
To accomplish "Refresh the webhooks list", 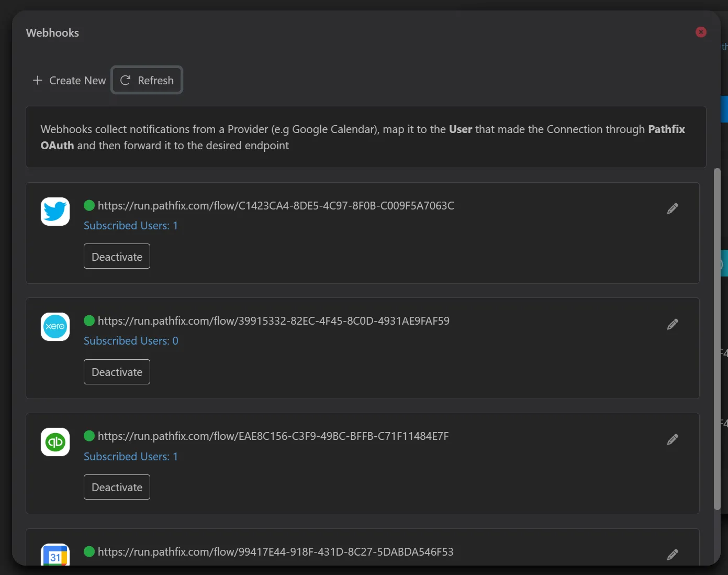I will tap(147, 80).
